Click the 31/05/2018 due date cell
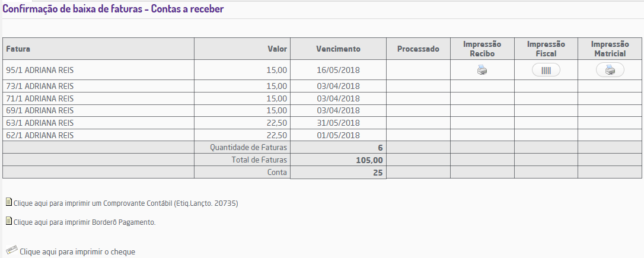 [x=338, y=123]
